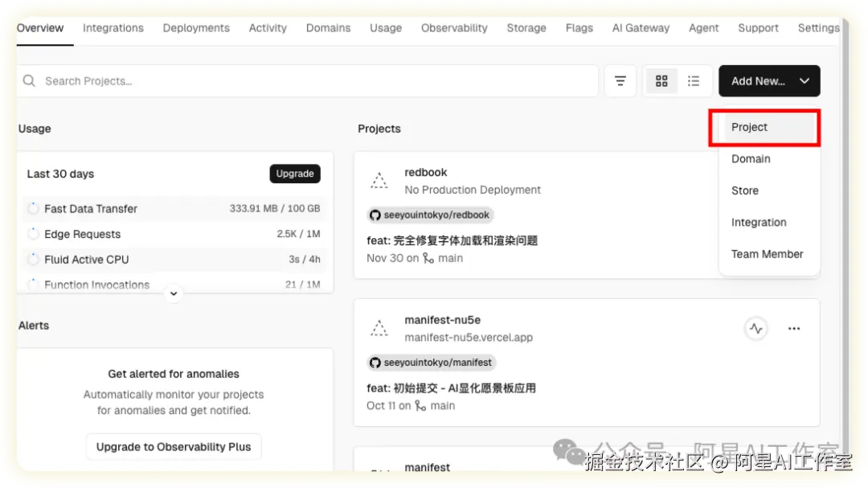
Task: Open the manifest-nu5e three-dot menu
Action: tap(794, 329)
